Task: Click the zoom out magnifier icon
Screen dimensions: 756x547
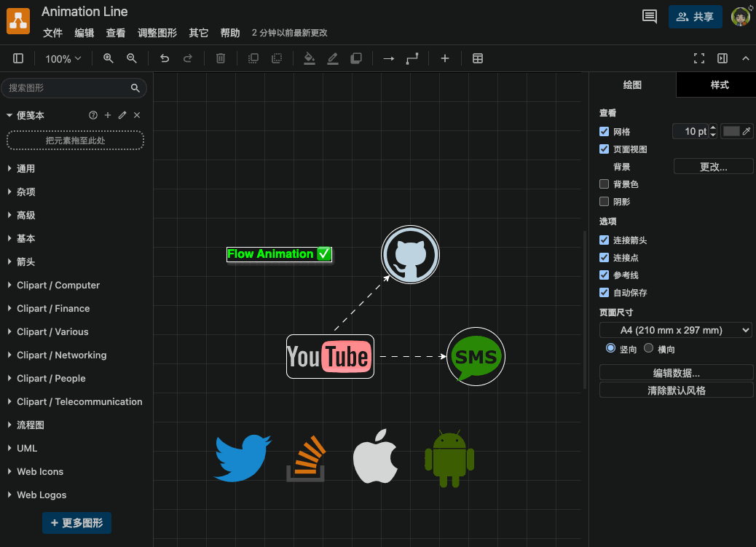Action: click(132, 58)
